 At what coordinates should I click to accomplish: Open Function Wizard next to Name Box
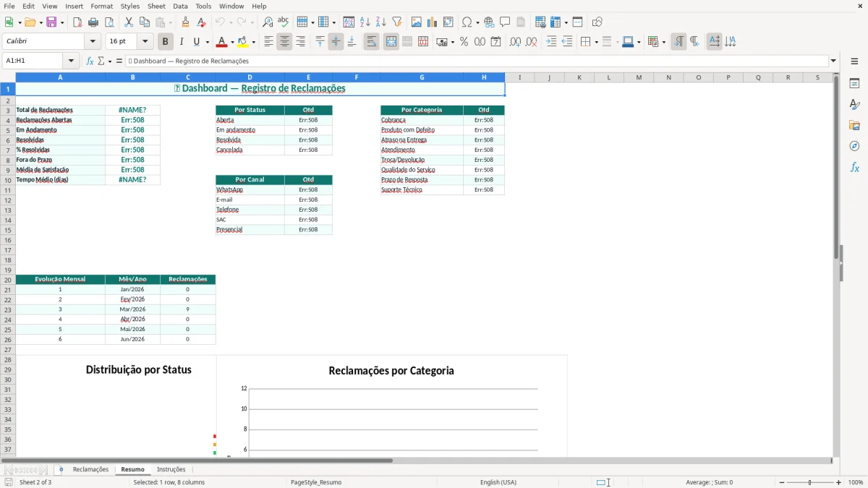pos(90,61)
